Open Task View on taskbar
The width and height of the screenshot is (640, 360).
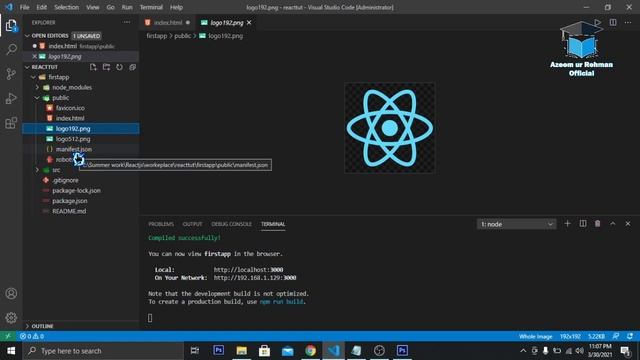(x=195, y=351)
